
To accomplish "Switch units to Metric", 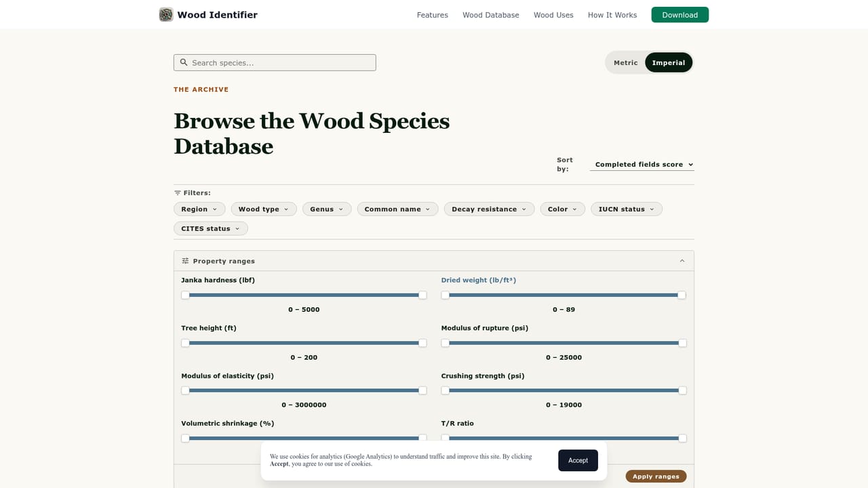I will (625, 62).
